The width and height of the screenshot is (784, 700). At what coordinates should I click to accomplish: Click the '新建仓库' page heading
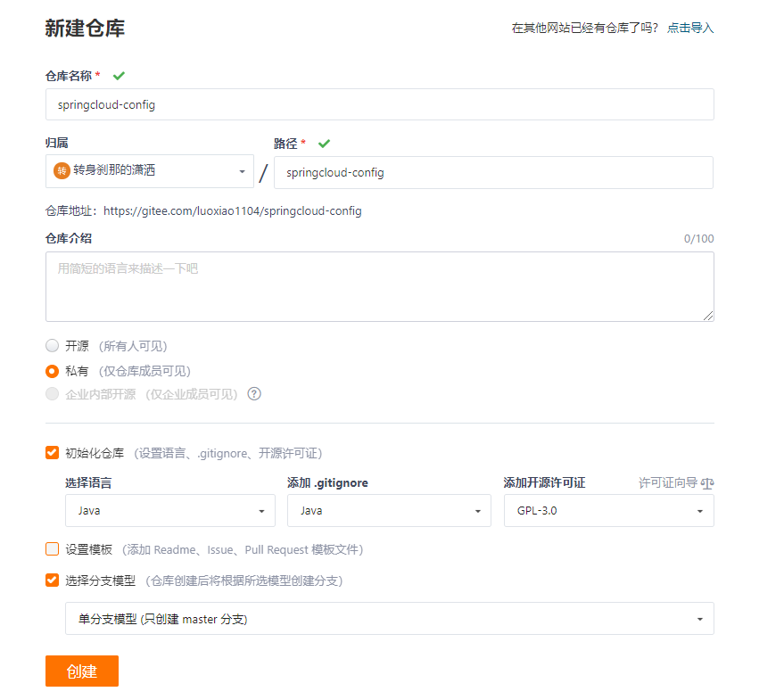[85, 28]
